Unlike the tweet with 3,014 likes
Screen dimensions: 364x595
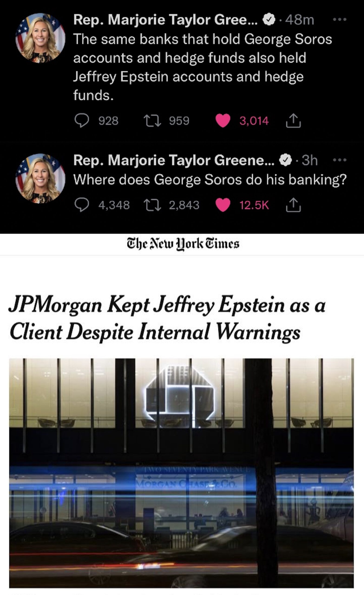click(x=223, y=121)
